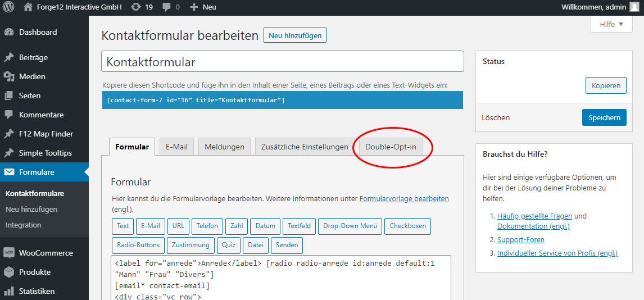
Task: Click the Kontaktformular title input field
Action: click(x=283, y=62)
